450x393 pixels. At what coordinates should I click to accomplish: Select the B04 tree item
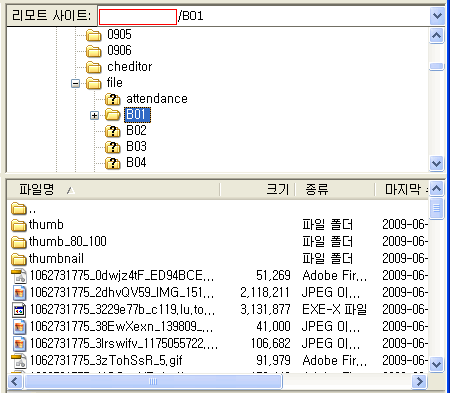(136, 163)
